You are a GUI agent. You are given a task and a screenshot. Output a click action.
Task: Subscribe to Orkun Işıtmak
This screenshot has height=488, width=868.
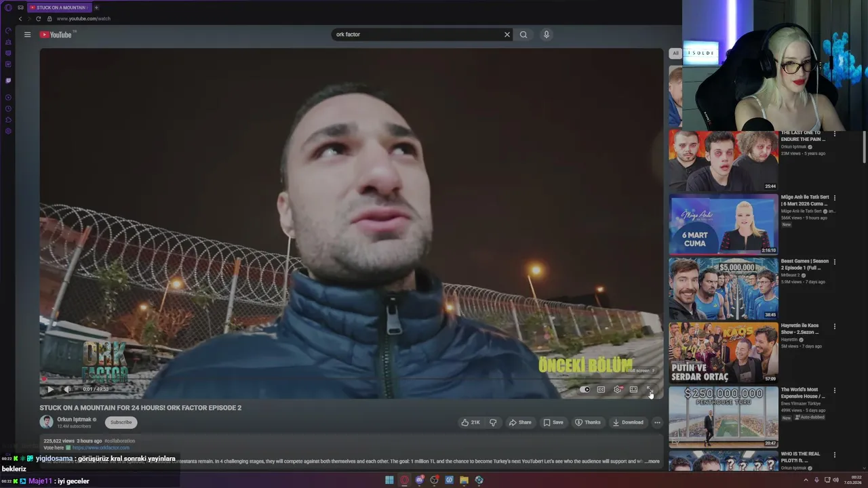pos(121,422)
